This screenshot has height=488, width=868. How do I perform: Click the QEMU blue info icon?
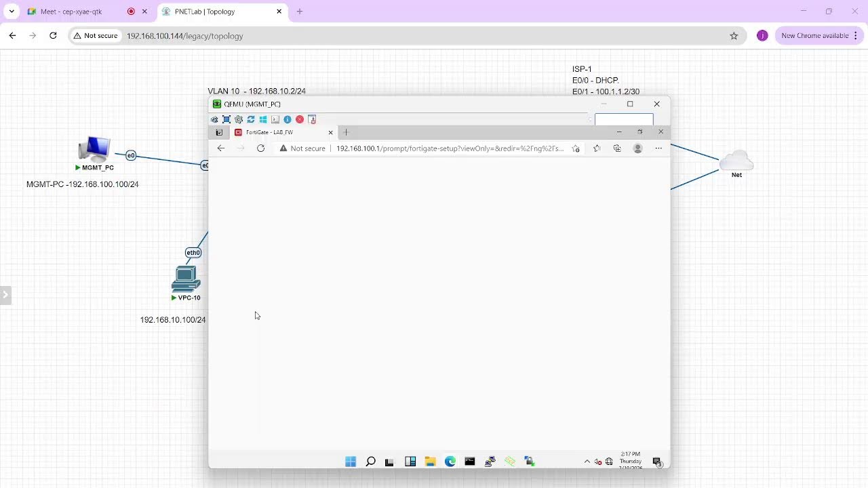pos(288,119)
